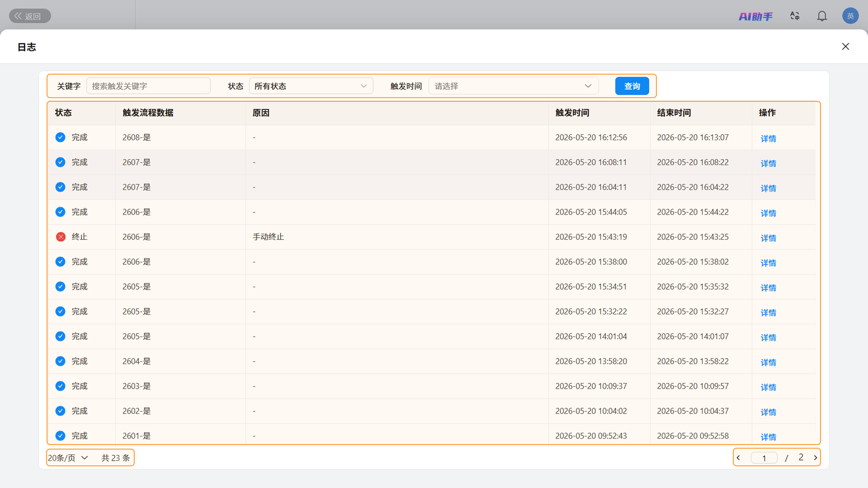
Task: Close the 日志 dialog
Action: click(x=845, y=47)
